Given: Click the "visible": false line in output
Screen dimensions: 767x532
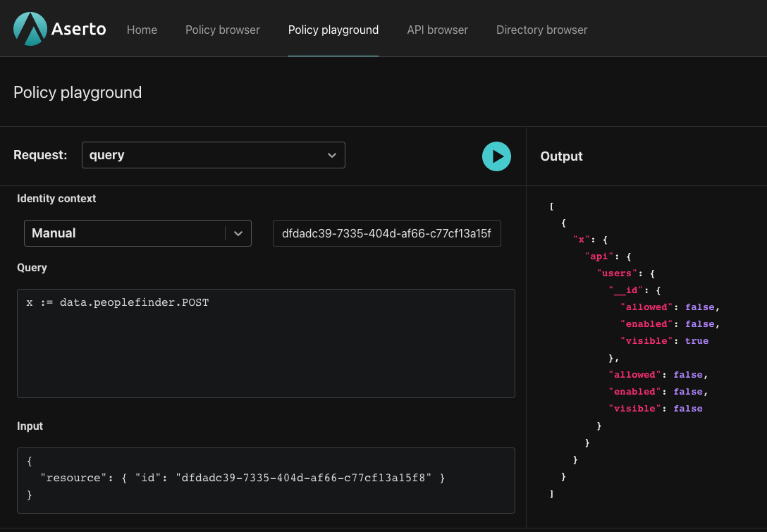Looking at the screenshot, I should [x=656, y=408].
